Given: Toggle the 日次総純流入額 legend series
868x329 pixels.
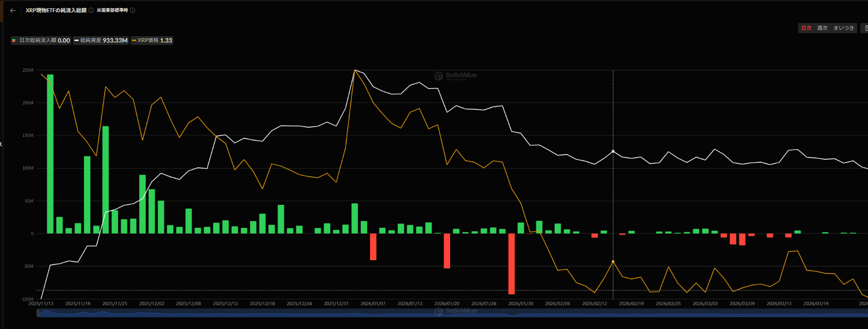Looking at the screenshot, I should [41, 41].
